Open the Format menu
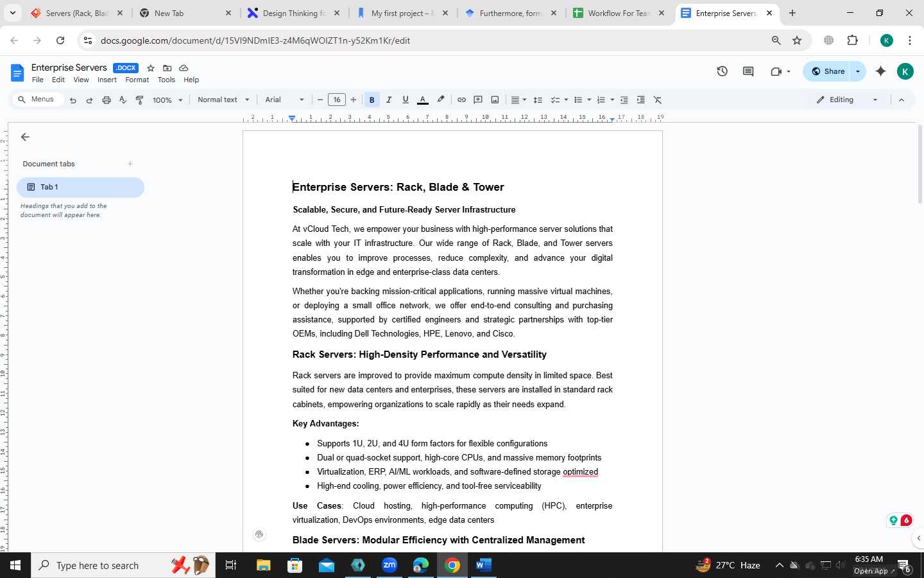 137,80
